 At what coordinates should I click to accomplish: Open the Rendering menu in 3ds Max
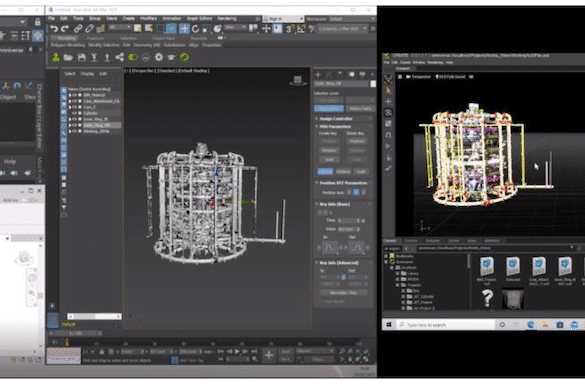click(x=227, y=18)
